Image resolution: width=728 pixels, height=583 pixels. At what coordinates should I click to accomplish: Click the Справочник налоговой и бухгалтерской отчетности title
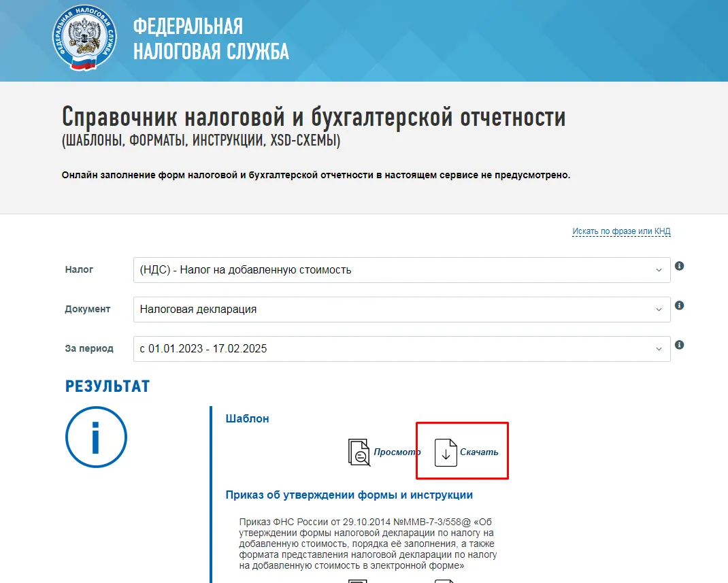point(314,118)
